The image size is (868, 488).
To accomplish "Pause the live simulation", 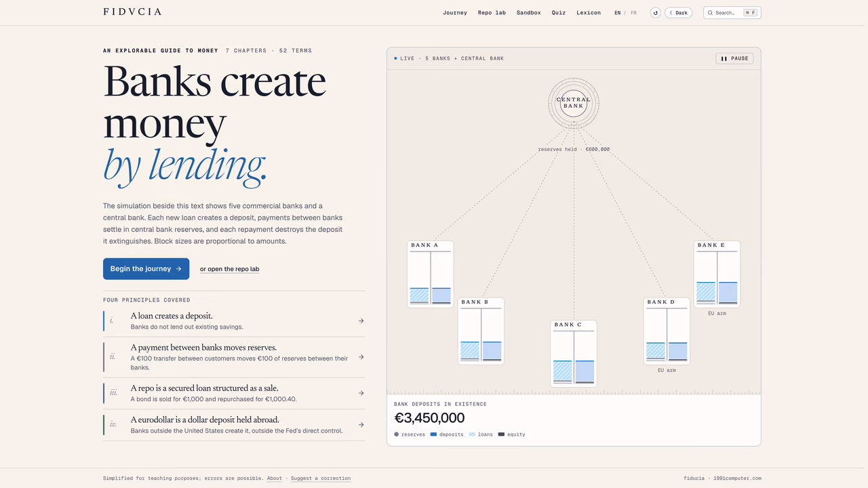I will (x=734, y=58).
